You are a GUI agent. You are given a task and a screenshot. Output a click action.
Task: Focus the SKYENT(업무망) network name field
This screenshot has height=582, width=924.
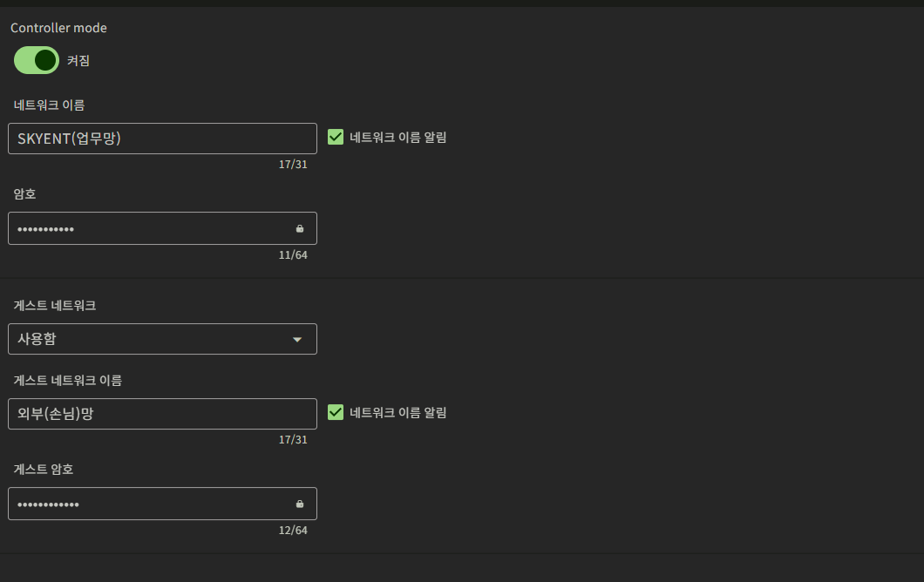click(163, 139)
